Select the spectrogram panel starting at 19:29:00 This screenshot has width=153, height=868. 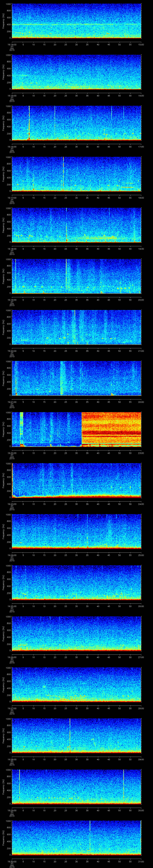(x=77, y=787)
